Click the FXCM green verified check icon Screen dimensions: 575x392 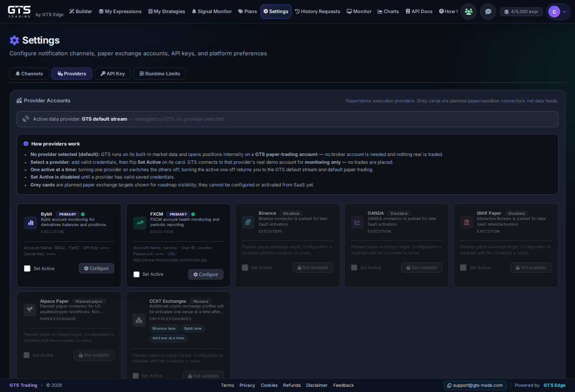click(193, 214)
